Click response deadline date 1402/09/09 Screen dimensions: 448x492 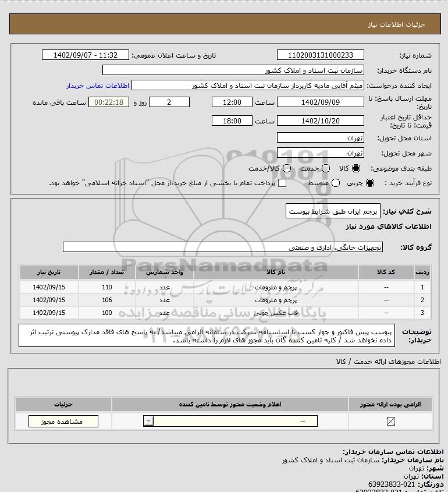click(x=321, y=102)
